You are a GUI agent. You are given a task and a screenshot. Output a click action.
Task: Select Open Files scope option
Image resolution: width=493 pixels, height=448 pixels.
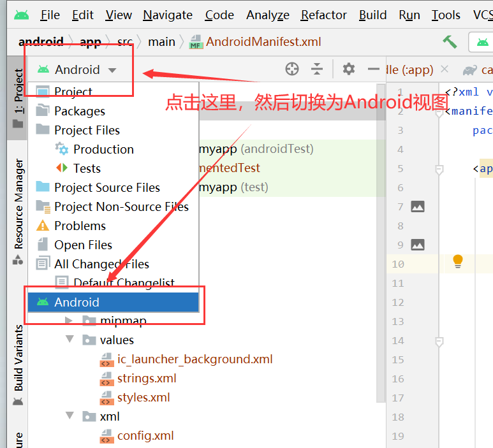113,245
